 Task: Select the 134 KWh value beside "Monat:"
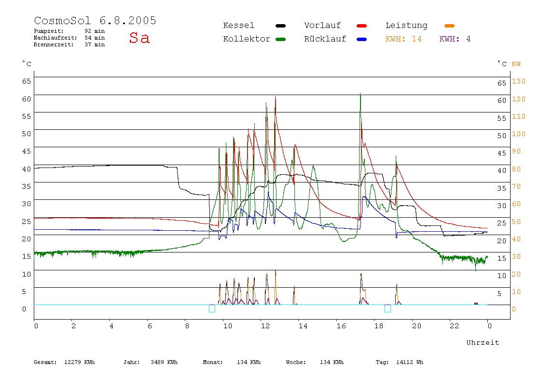(x=249, y=362)
